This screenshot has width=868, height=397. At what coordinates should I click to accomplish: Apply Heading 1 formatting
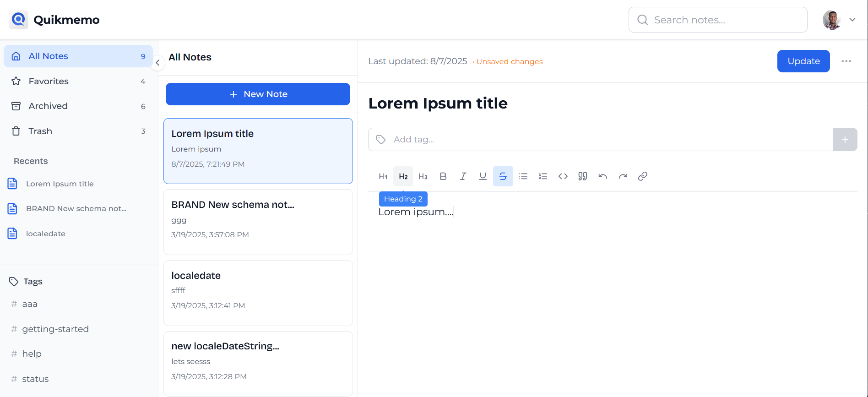point(383,176)
